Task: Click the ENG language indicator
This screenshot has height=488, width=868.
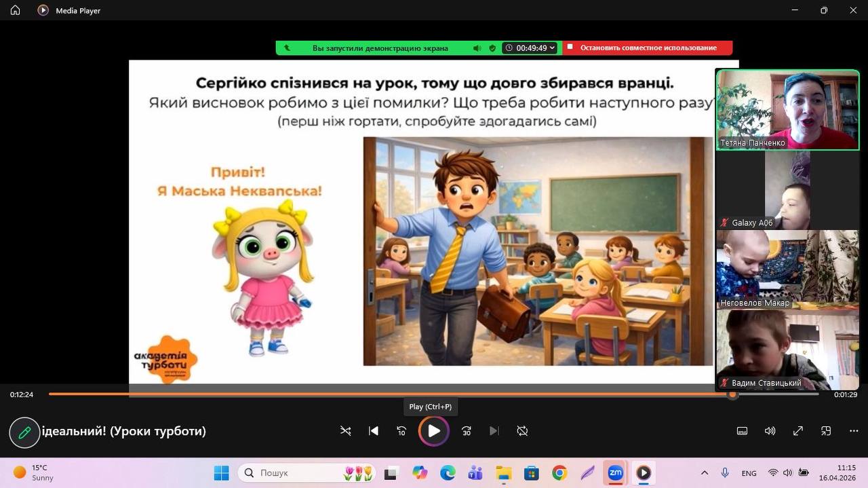Action: pos(749,473)
